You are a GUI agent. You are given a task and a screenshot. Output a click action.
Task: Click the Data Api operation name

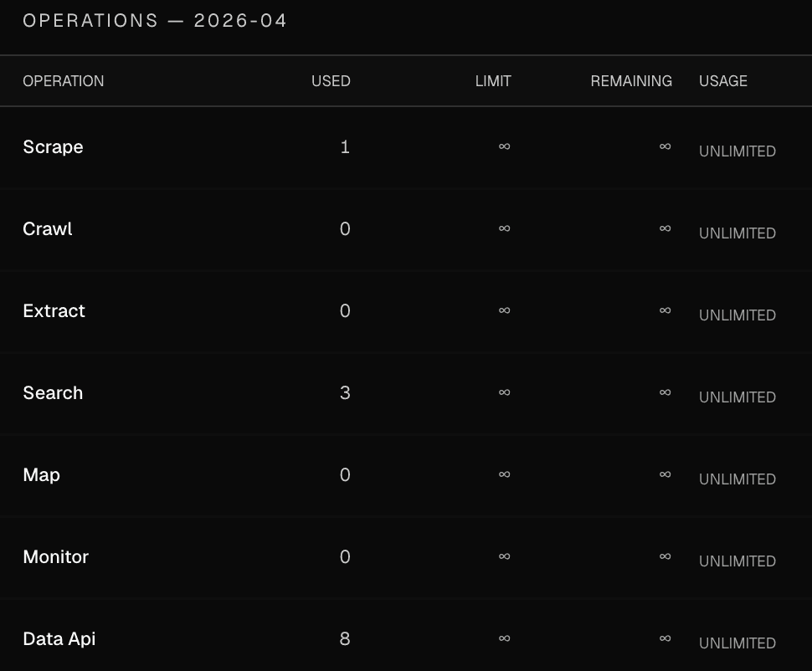[x=59, y=639]
